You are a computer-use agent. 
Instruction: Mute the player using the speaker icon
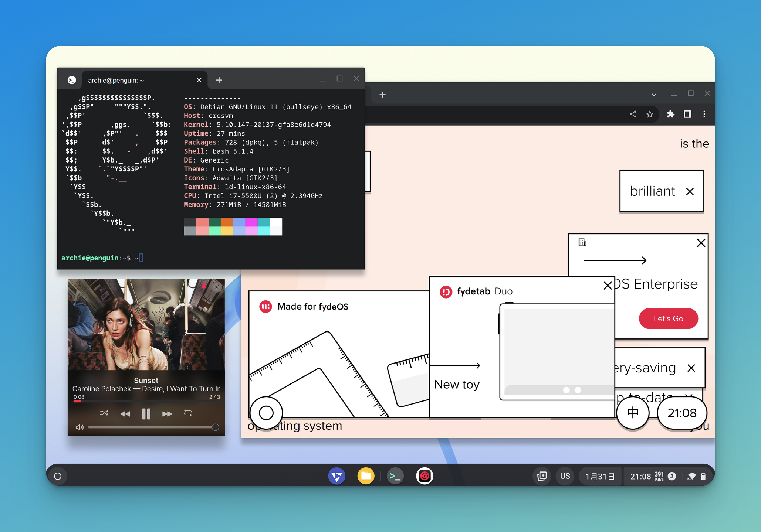(80, 427)
